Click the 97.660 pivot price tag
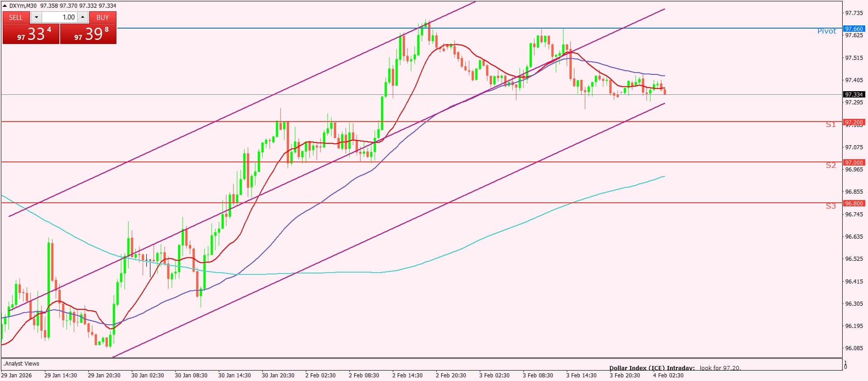Viewport: 868px width, 381px height. coord(854,29)
